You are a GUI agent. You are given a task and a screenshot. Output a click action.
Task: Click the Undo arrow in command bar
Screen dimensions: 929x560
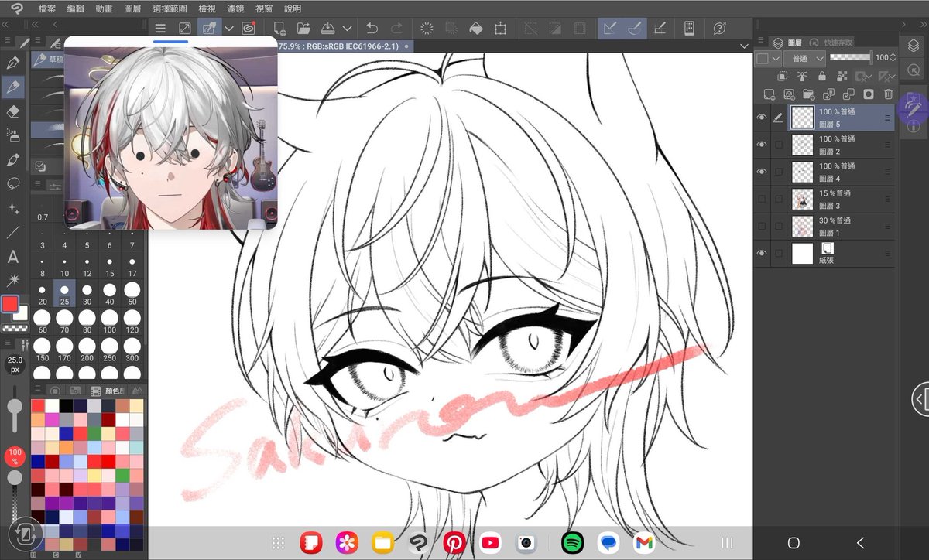point(372,29)
